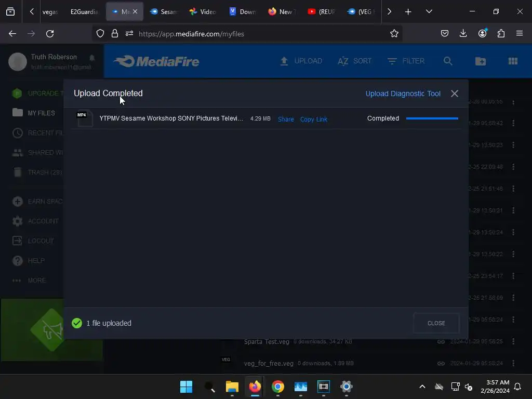This screenshot has height=399, width=532.
Task: Open File Explorer from the taskbar
Action: pyautogui.click(x=232, y=387)
